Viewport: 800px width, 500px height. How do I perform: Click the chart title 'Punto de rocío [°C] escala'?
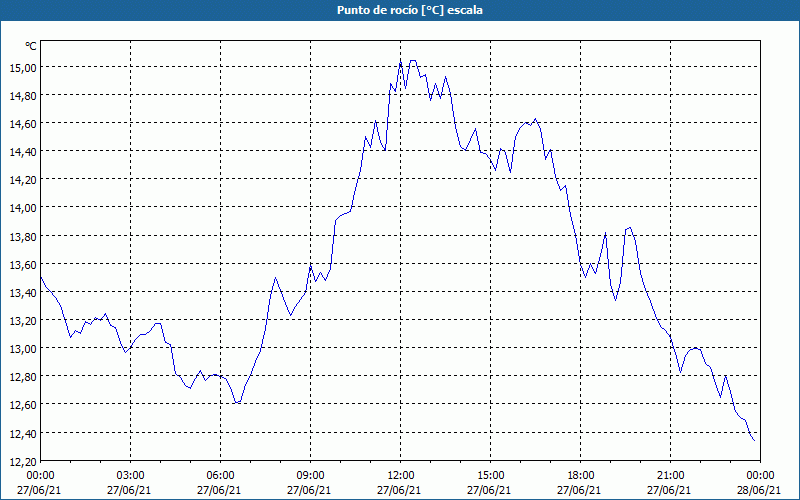(x=410, y=10)
